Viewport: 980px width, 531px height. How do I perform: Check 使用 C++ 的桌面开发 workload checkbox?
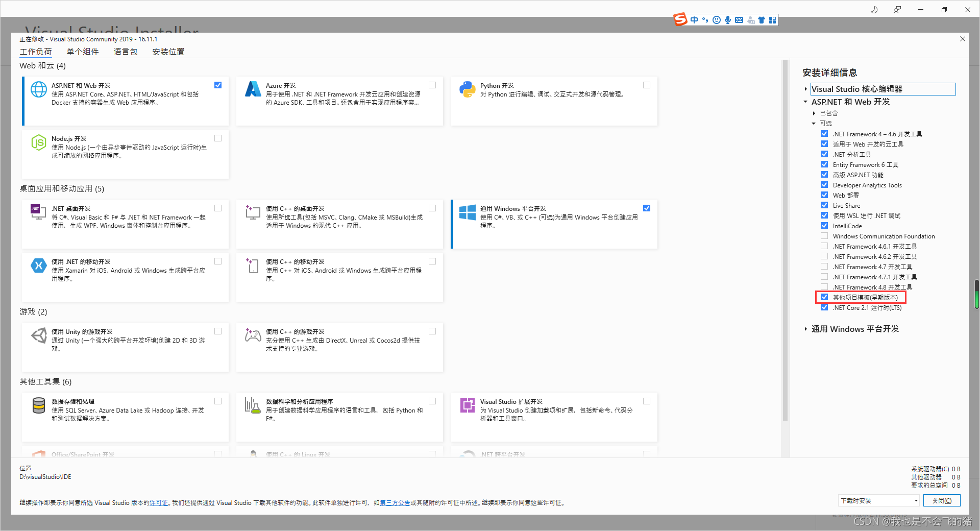(x=432, y=208)
